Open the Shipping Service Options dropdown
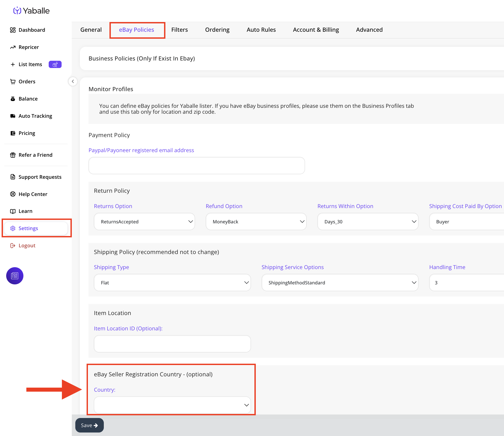 click(x=340, y=283)
